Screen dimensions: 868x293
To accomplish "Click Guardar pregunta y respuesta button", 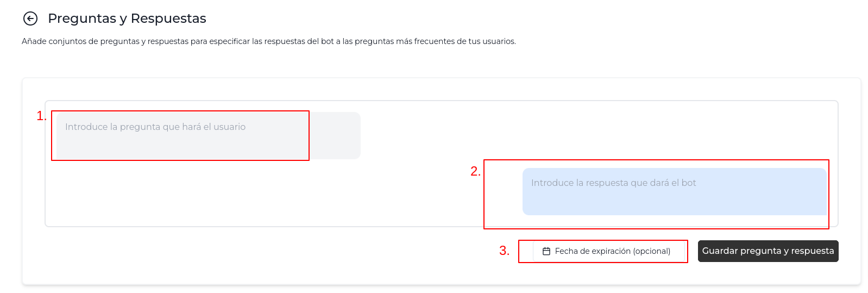I will 768,251.
